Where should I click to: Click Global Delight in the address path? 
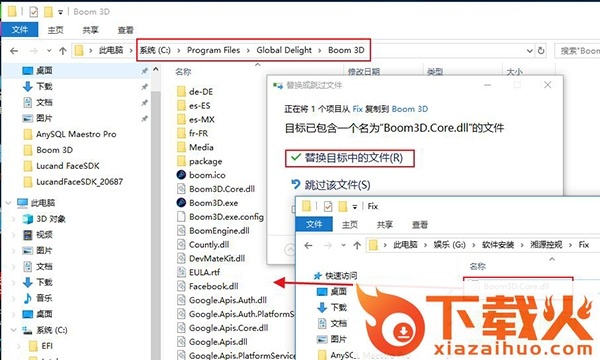[284, 50]
